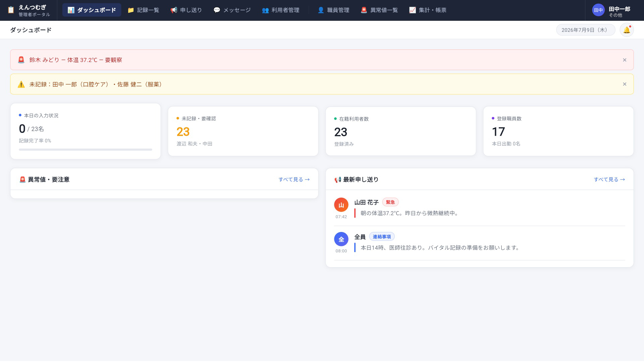Open the 申し送り menu
644x362 pixels.
[186, 10]
